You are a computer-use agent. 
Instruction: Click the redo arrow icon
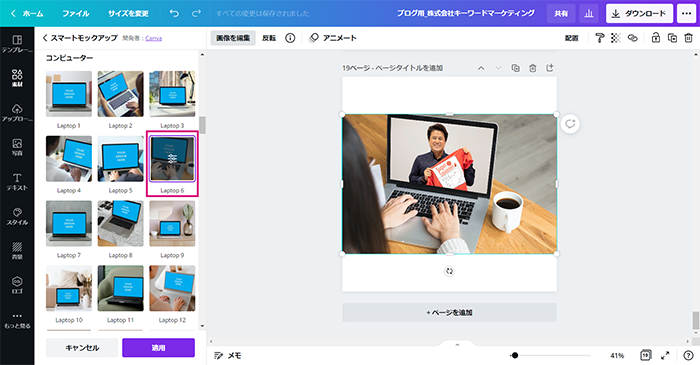196,13
